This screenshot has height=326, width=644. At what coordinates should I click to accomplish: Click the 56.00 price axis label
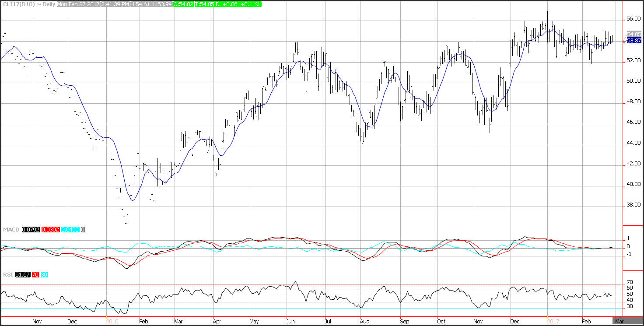pos(634,19)
